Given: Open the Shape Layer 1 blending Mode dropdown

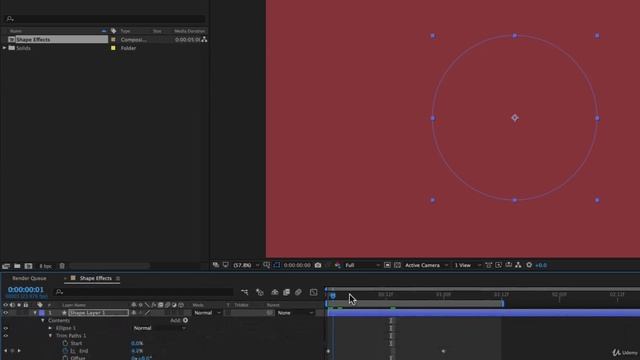Looking at the screenshot, I should tap(207, 313).
